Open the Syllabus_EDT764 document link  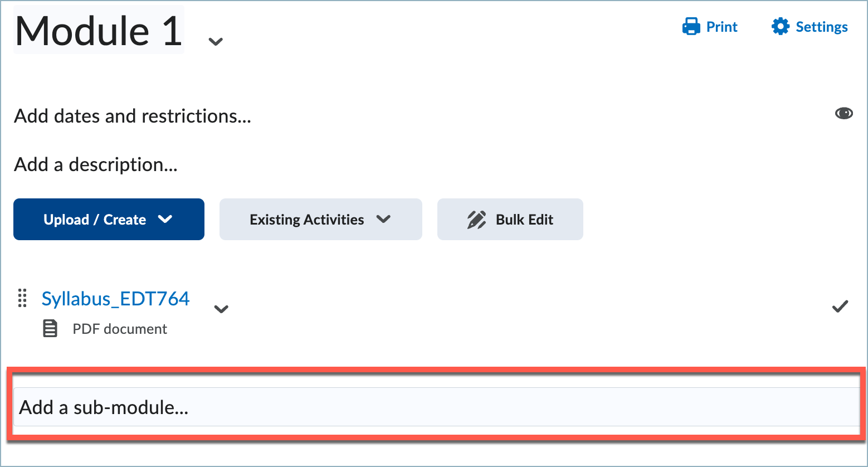[x=115, y=299]
